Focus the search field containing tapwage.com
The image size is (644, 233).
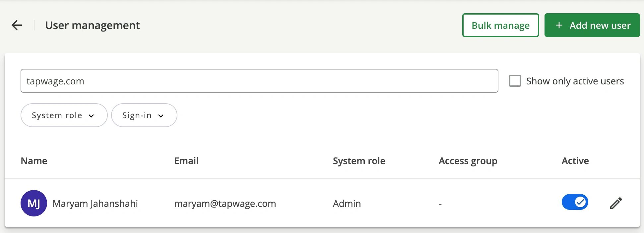[x=259, y=81]
